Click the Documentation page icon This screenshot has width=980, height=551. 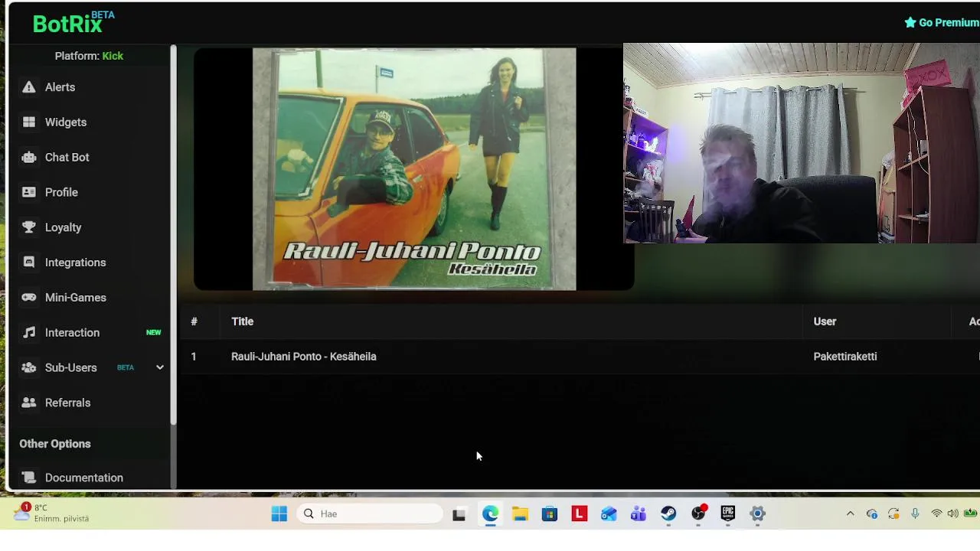tap(29, 478)
